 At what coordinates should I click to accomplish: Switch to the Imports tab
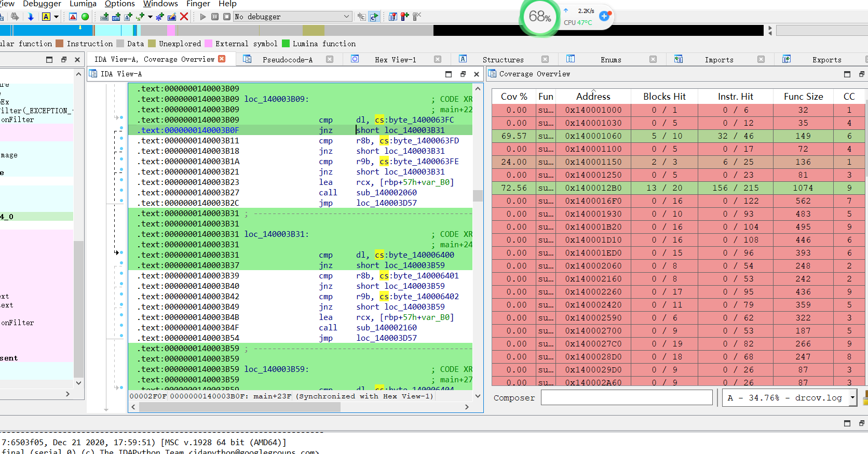[719, 60]
